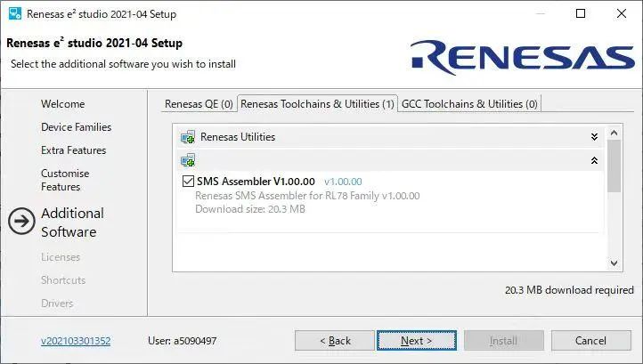Expand the Renesas Utilities section
Screen dimensions: 643x364
pyautogui.click(x=594, y=137)
